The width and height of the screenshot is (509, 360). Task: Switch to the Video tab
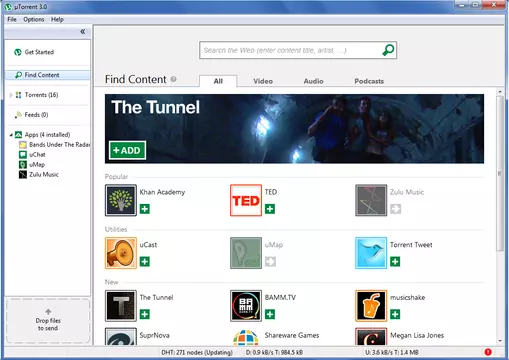tap(263, 81)
